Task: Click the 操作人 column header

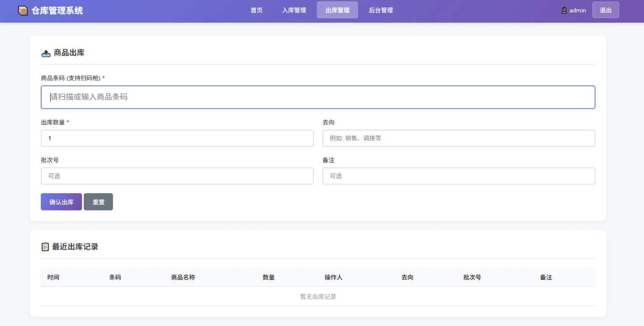Action: pyautogui.click(x=334, y=277)
